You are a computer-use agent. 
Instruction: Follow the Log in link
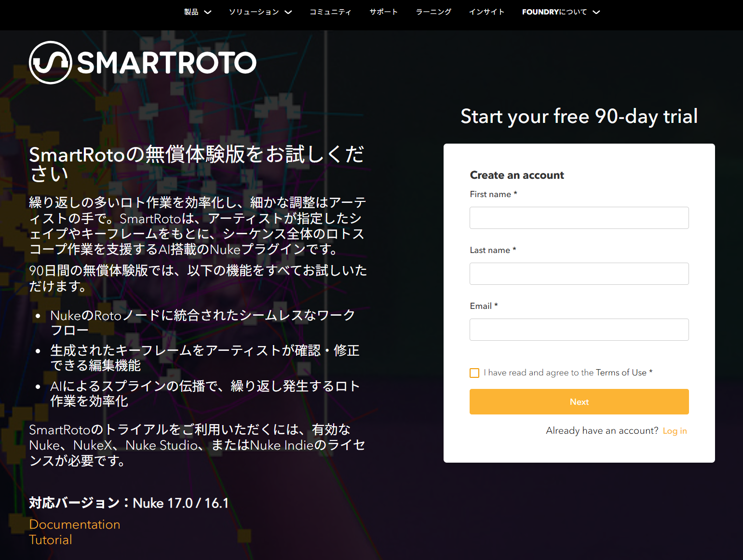675,431
